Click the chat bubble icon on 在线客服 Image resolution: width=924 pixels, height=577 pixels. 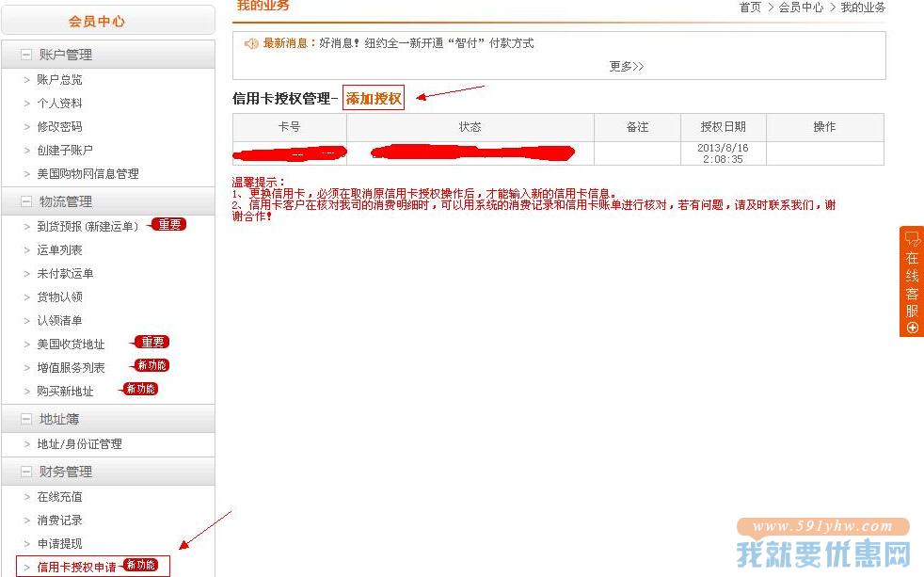point(912,239)
